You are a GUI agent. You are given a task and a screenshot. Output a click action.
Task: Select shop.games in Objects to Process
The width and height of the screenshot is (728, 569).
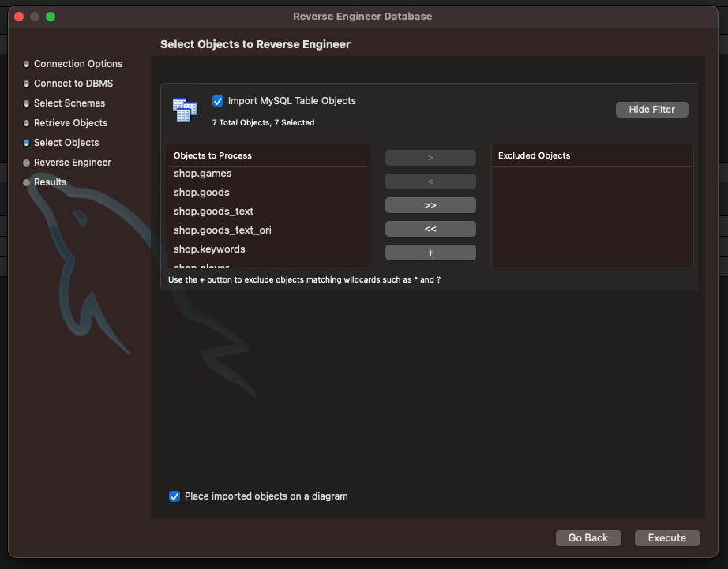click(268, 173)
